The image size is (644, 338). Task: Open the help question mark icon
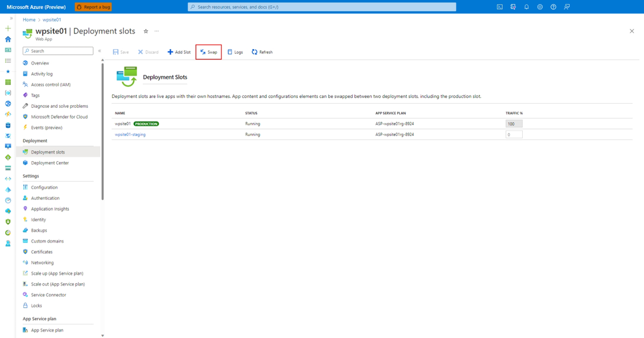553,7
